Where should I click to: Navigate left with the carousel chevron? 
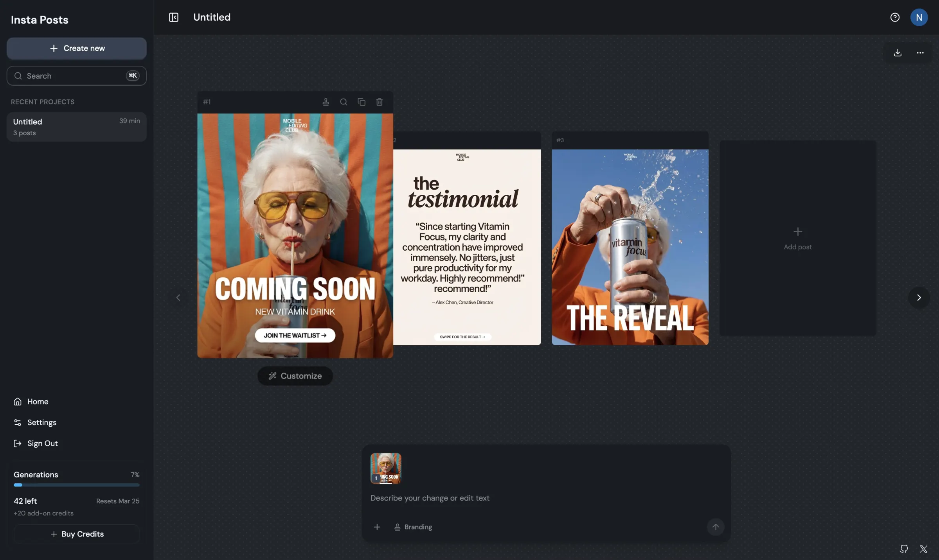click(x=178, y=298)
